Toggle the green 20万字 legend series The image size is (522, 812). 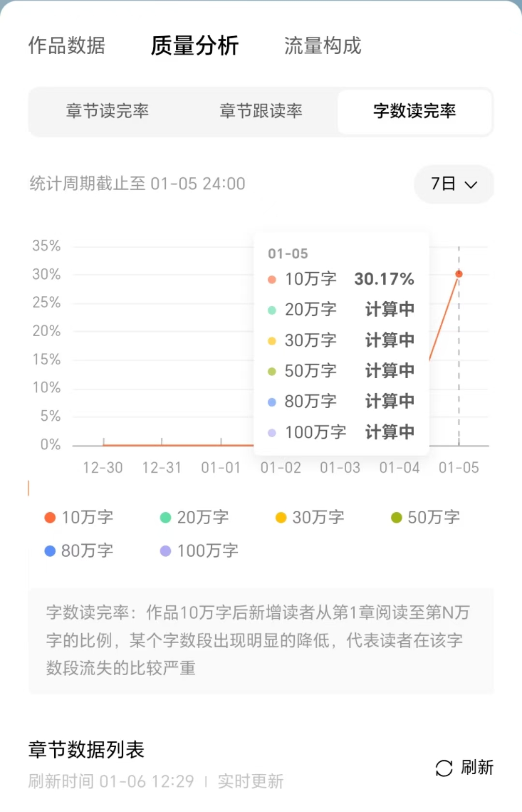pyautogui.click(x=194, y=517)
